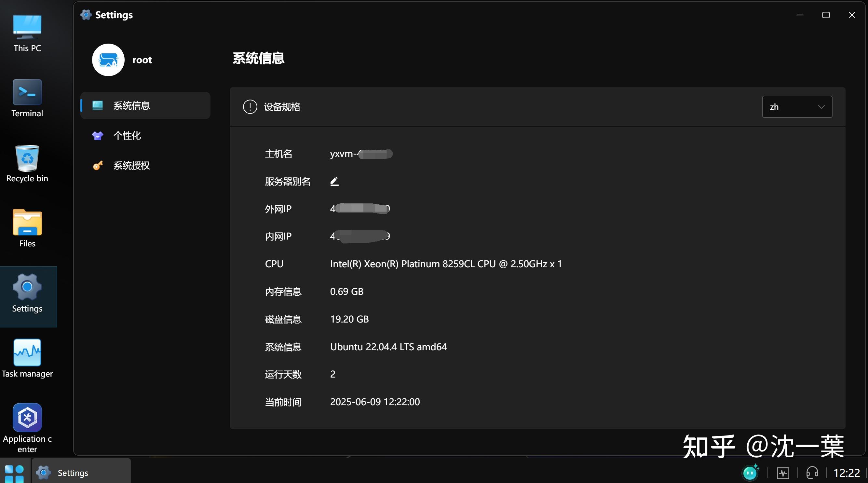Select 系统授权 in the Settings sidebar
This screenshot has width=868, height=483.
131,165
